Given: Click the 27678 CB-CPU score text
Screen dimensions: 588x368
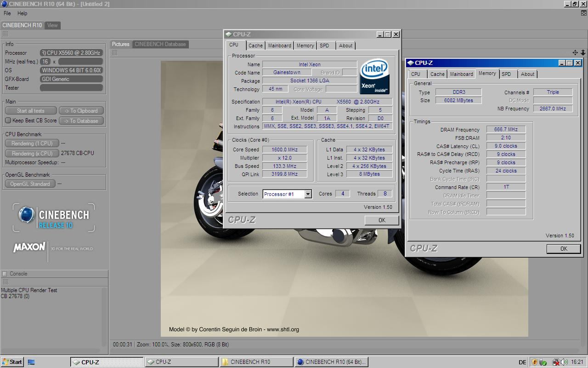Looking at the screenshot, I should [x=77, y=153].
